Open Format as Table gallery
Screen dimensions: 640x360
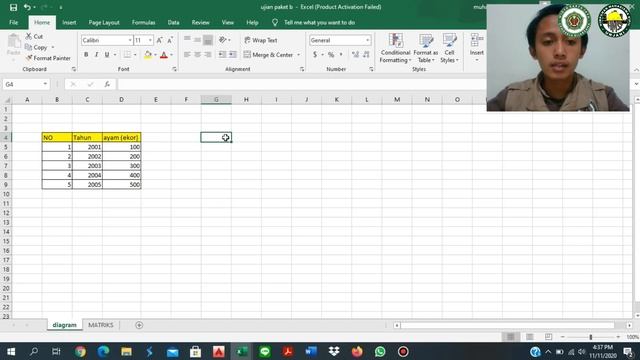pos(425,48)
